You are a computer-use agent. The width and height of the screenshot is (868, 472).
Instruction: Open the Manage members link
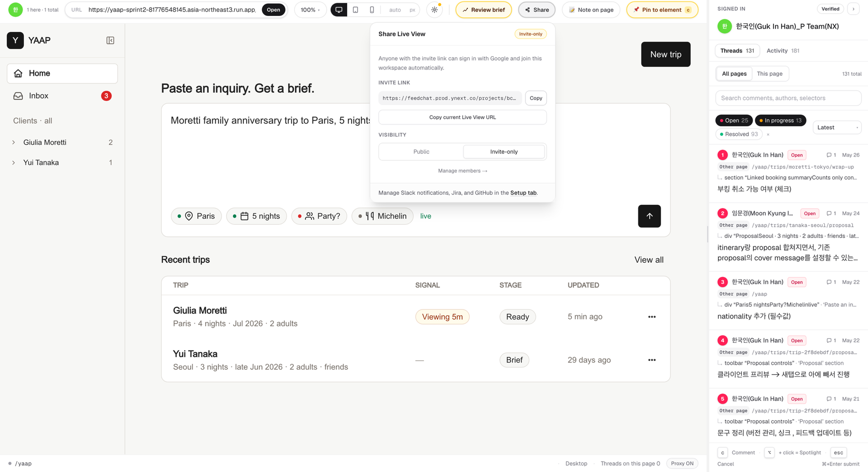462,171
